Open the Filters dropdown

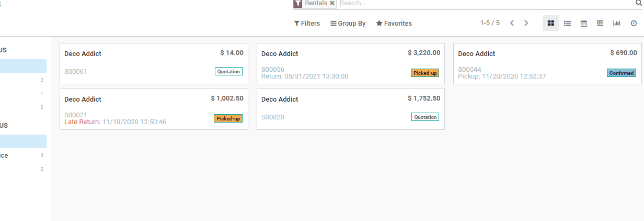307,24
